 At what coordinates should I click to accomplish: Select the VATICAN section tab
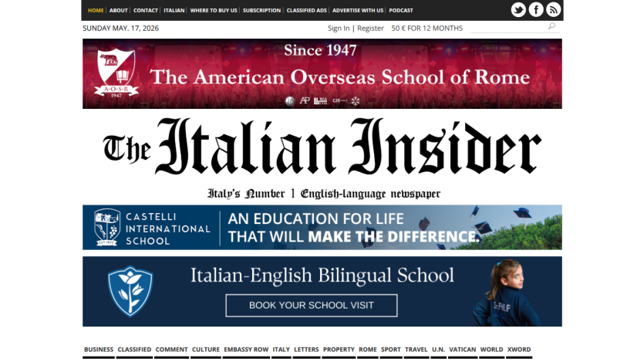(x=463, y=350)
